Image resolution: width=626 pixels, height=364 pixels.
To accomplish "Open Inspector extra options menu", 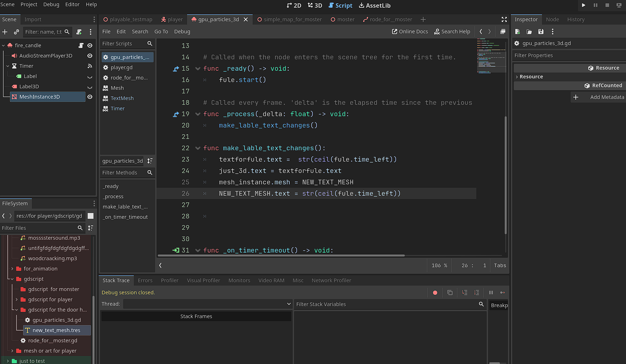I will (x=553, y=32).
